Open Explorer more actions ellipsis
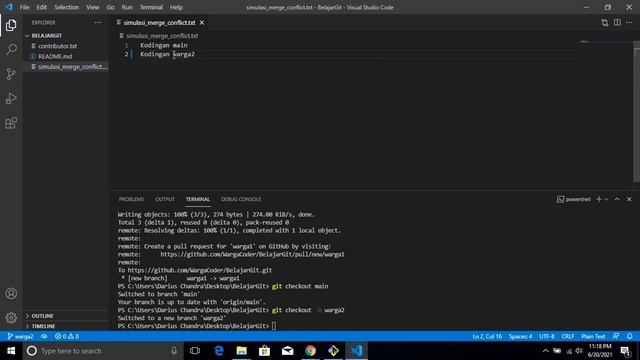This screenshot has height=360, width=640. [98, 22]
